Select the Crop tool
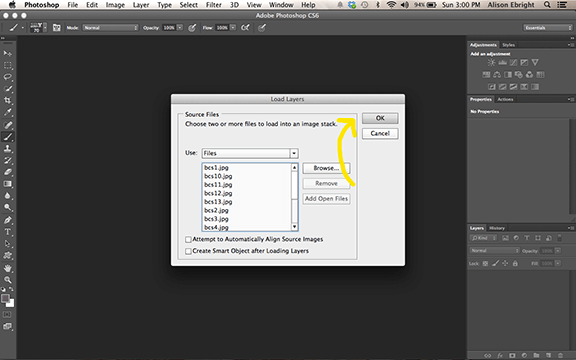The height and width of the screenshot is (360, 576). (x=7, y=100)
